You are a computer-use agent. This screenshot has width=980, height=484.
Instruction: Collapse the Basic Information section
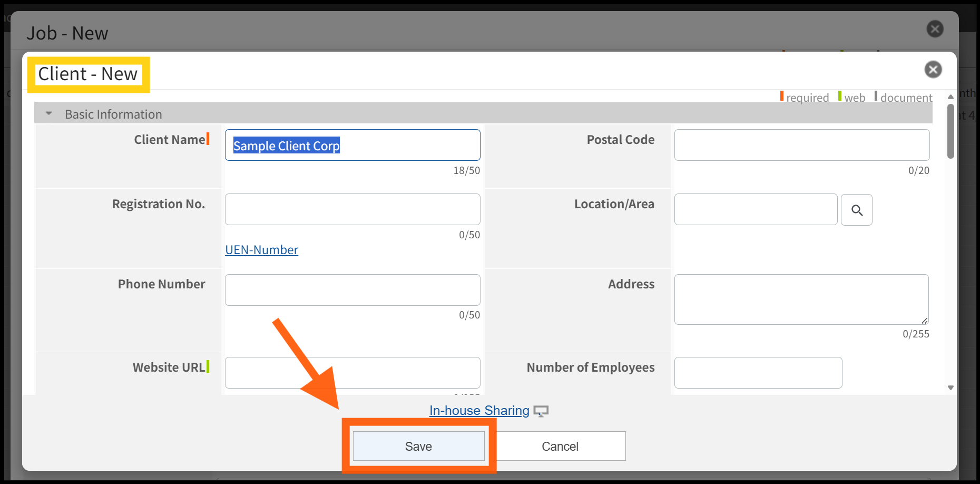click(49, 114)
